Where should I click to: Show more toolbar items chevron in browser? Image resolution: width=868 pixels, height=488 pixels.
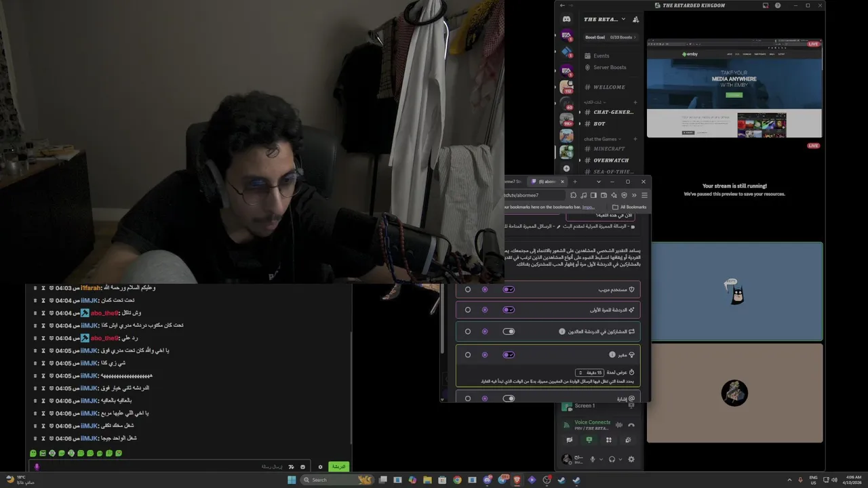634,195
